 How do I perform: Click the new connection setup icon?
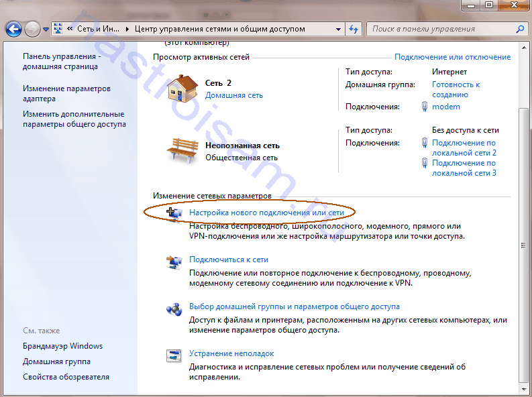click(174, 213)
